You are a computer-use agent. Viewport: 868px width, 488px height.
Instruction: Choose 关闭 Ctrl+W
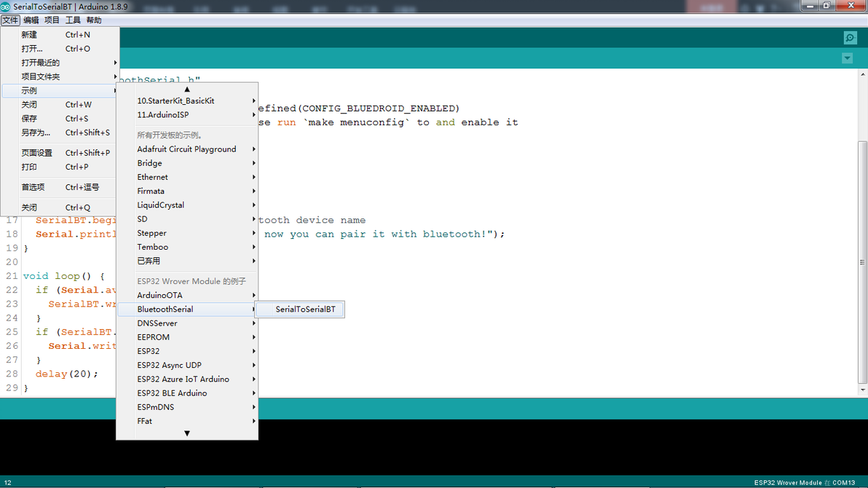[60, 105]
